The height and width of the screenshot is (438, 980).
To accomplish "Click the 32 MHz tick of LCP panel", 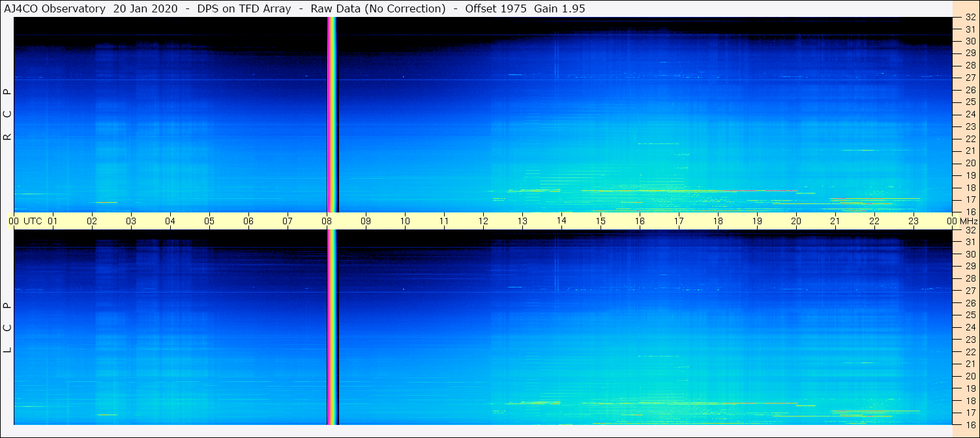I will coord(970,230).
